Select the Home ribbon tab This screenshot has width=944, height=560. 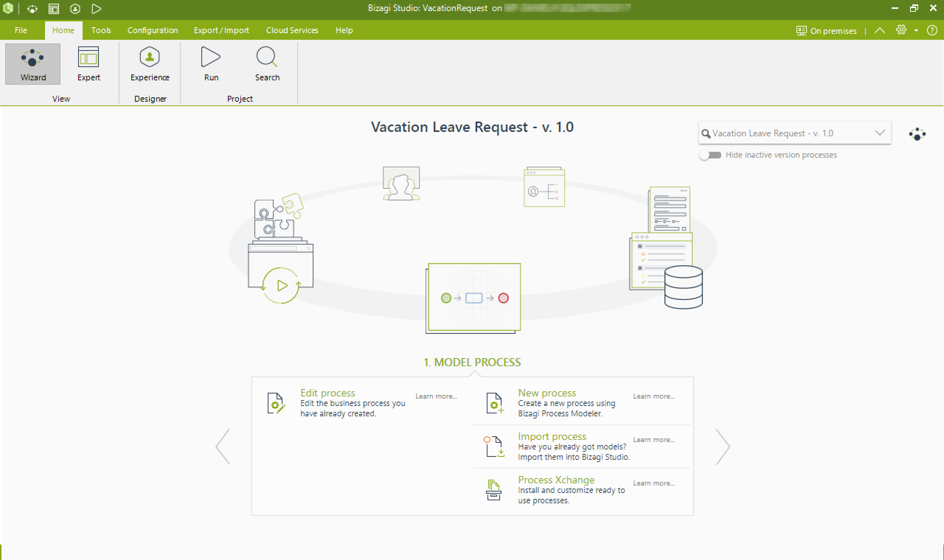coord(63,30)
